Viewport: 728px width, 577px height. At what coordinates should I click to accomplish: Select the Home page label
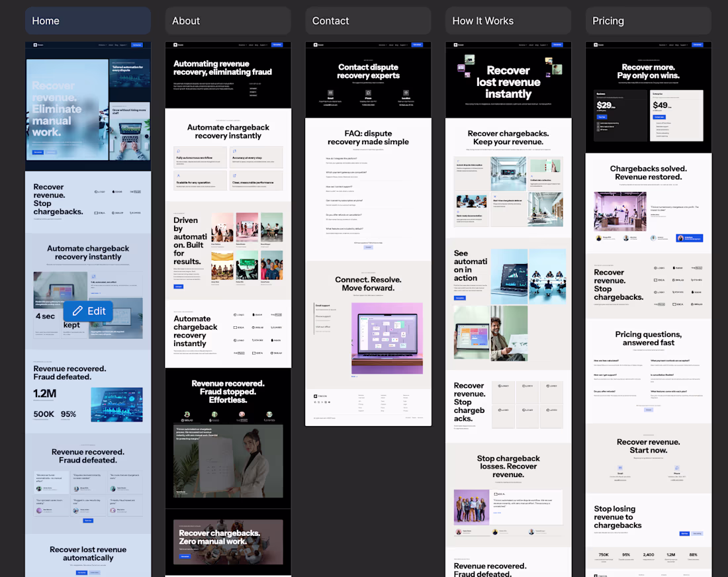(88, 21)
